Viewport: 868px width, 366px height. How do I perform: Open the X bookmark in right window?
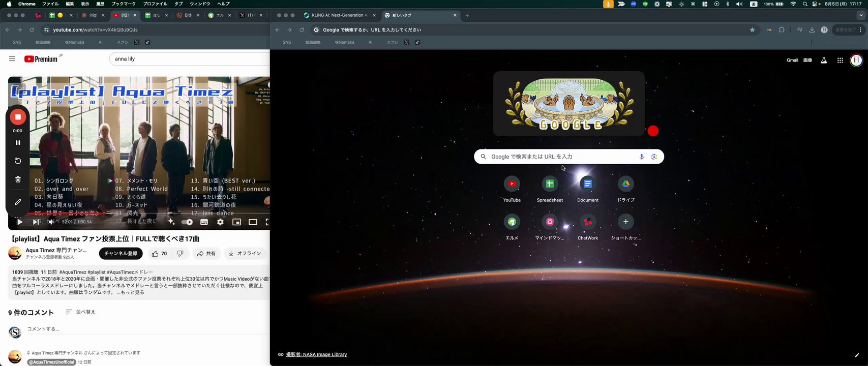(406, 42)
